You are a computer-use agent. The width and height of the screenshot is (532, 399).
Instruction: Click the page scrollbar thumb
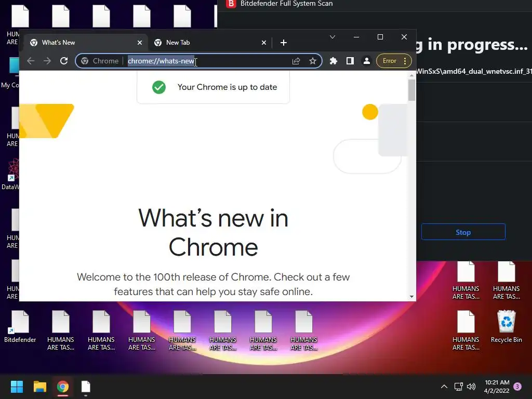411,90
